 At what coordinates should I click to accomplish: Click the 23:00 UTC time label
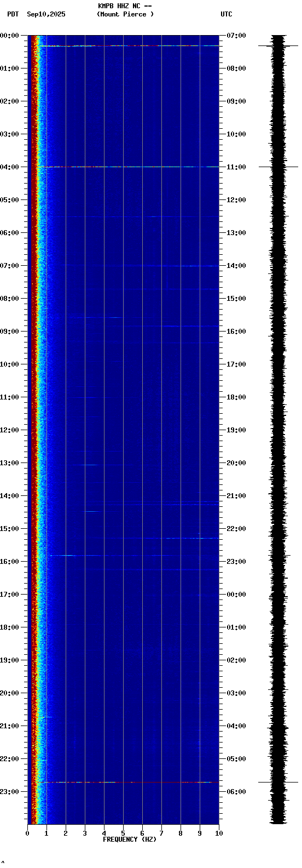(x=236, y=561)
